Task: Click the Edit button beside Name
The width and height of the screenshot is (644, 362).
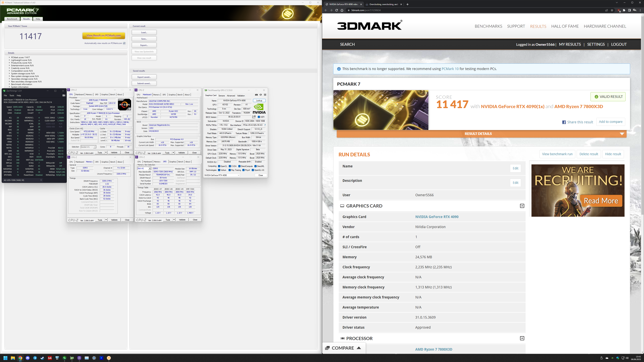Action: point(515,168)
